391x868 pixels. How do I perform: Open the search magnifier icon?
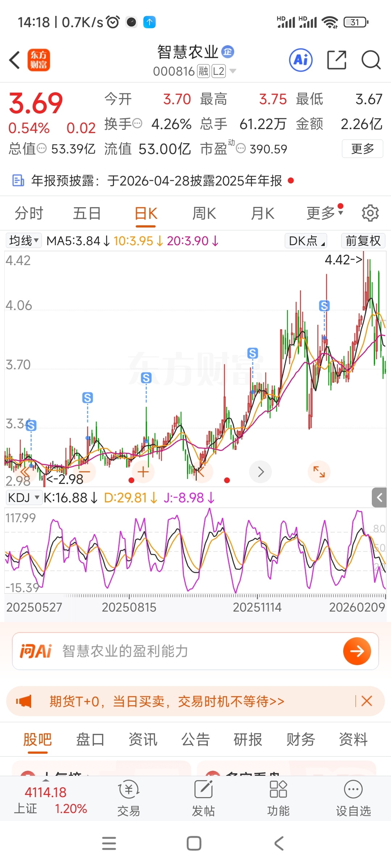pyautogui.click(x=371, y=60)
